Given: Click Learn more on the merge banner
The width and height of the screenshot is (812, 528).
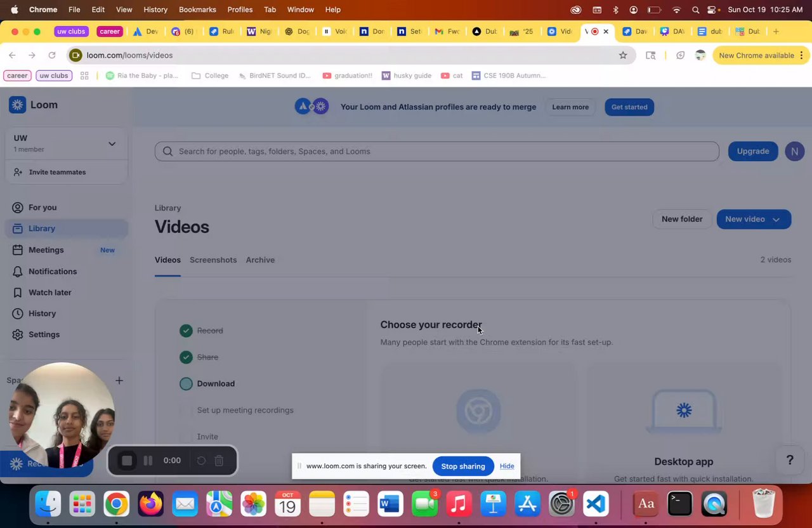Looking at the screenshot, I should 570,107.
